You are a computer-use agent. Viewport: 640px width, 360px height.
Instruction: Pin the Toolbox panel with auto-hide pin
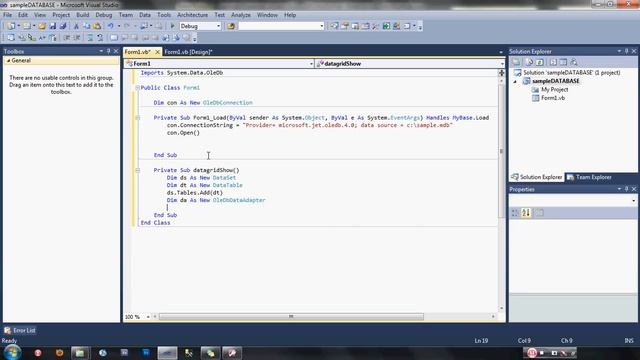pos(109,51)
